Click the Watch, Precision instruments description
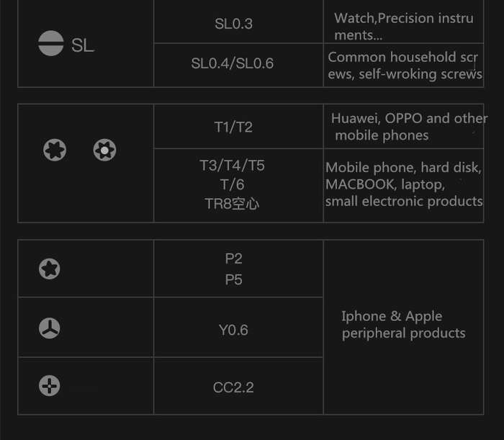Viewport: 504px width, 440px height. [x=404, y=27]
